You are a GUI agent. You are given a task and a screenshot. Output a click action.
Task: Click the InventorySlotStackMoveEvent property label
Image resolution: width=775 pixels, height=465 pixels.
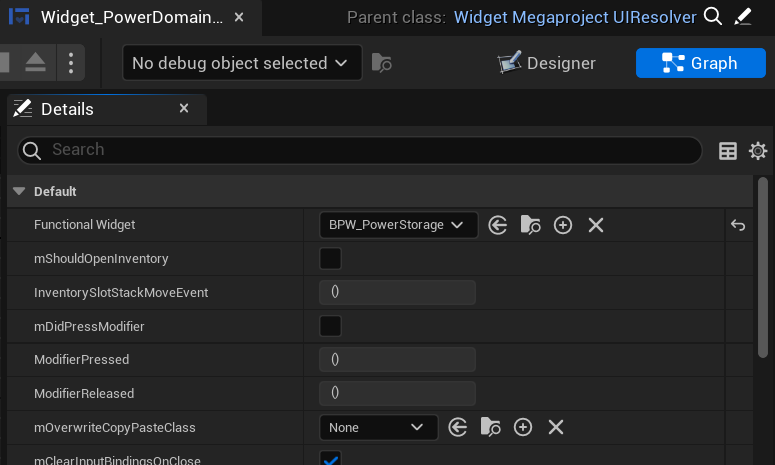[121, 293]
